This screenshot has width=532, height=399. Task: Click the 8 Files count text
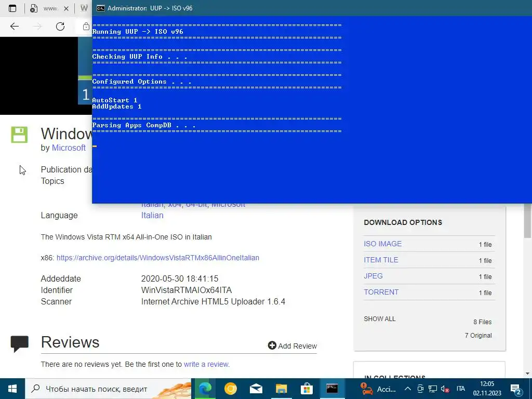click(x=483, y=322)
